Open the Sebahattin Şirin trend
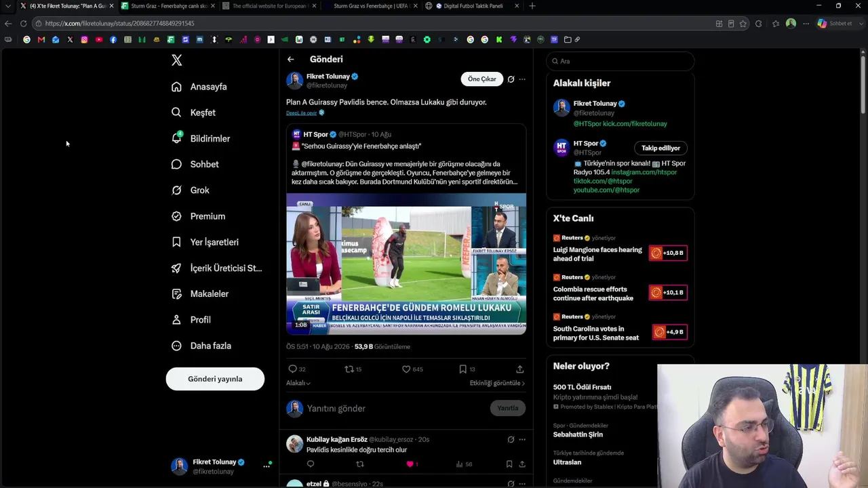Viewport: 868px width, 488px height. coord(578,434)
